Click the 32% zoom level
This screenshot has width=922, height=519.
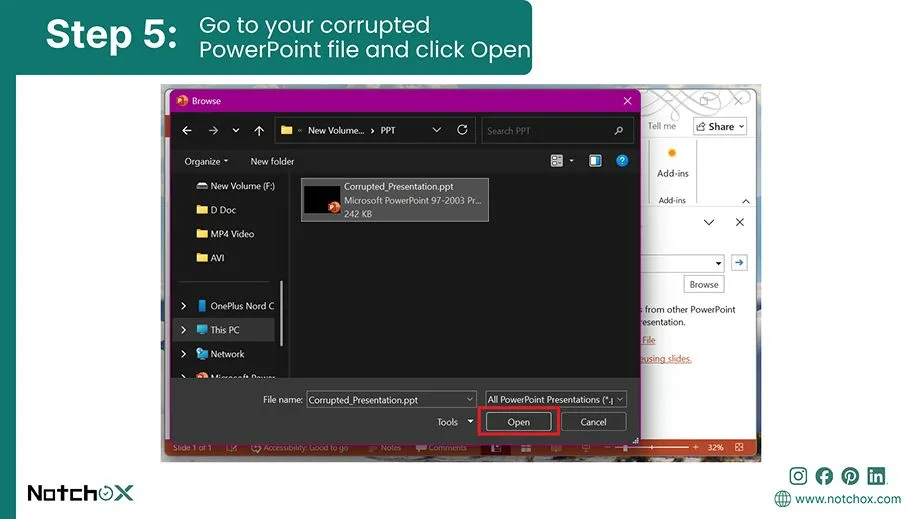(x=715, y=447)
